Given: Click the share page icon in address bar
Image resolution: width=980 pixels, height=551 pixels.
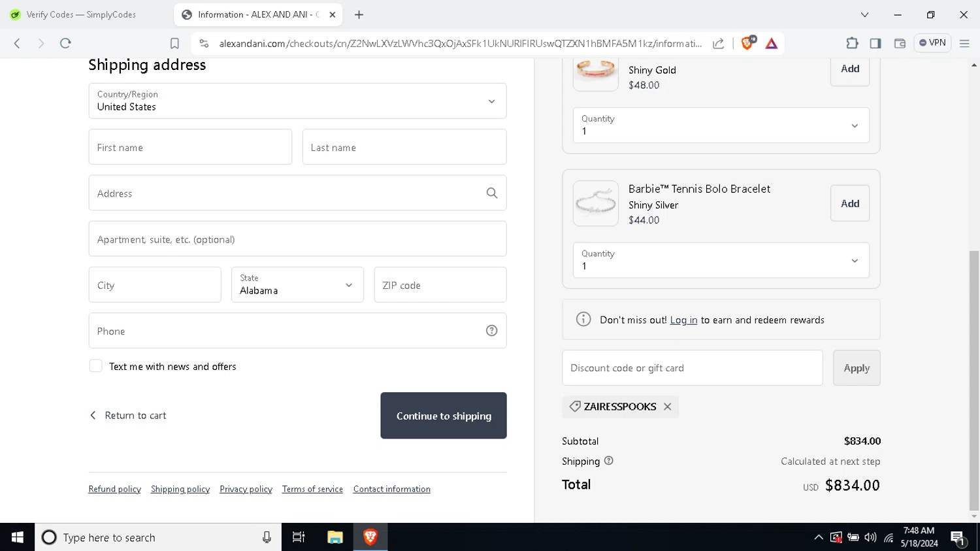Looking at the screenshot, I should (718, 43).
